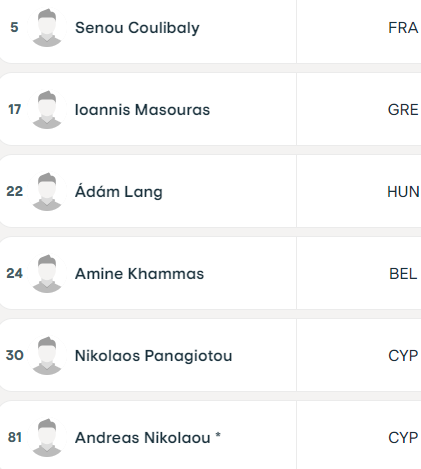The height and width of the screenshot is (469, 421).
Task: Click Nikolaos Panagiotou's avatar icon
Action: click(47, 355)
